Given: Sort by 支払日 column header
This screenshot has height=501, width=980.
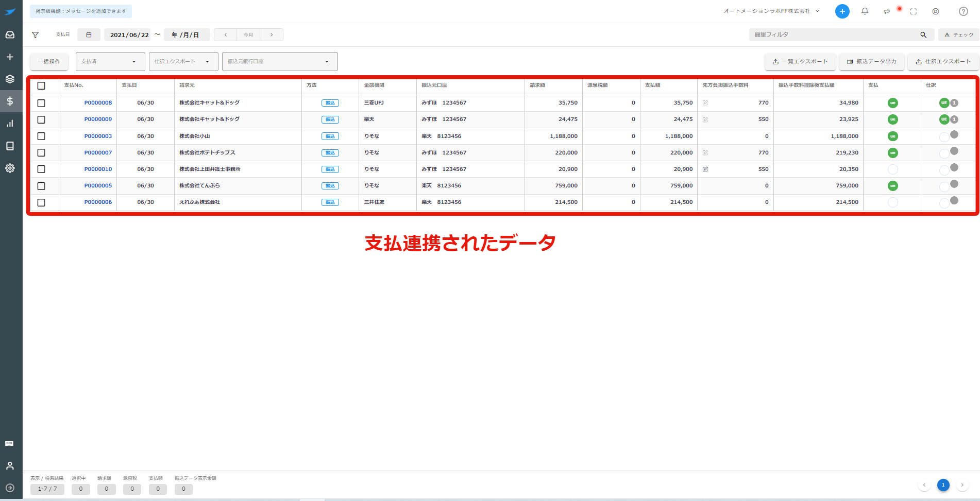Looking at the screenshot, I should (129, 85).
